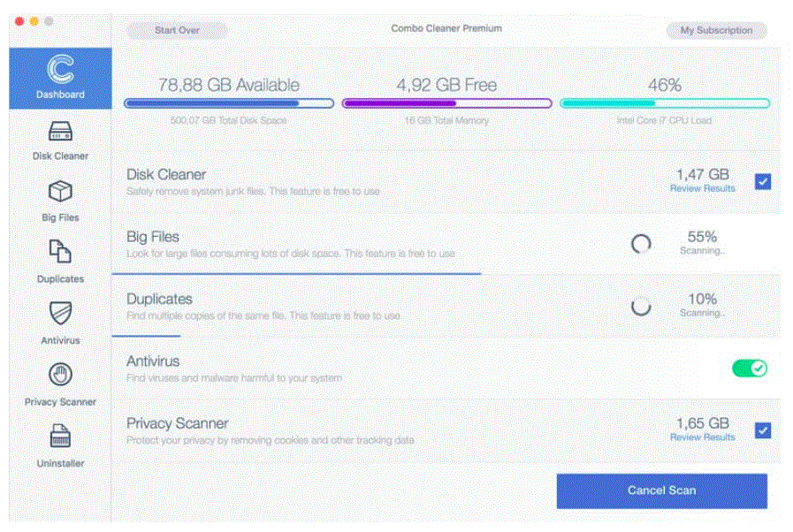
Task: Uncheck the Privacy Scanner 1,65 GB checkbox
Action: (x=763, y=431)
